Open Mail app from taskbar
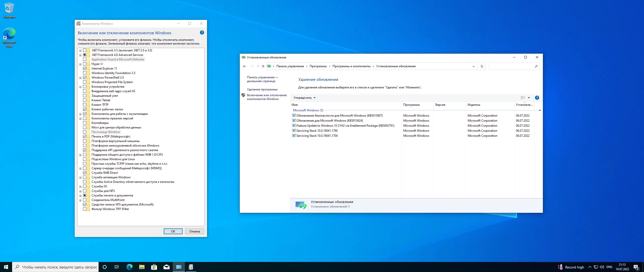Viewport: 644px width, 272px height. [166, 267]
